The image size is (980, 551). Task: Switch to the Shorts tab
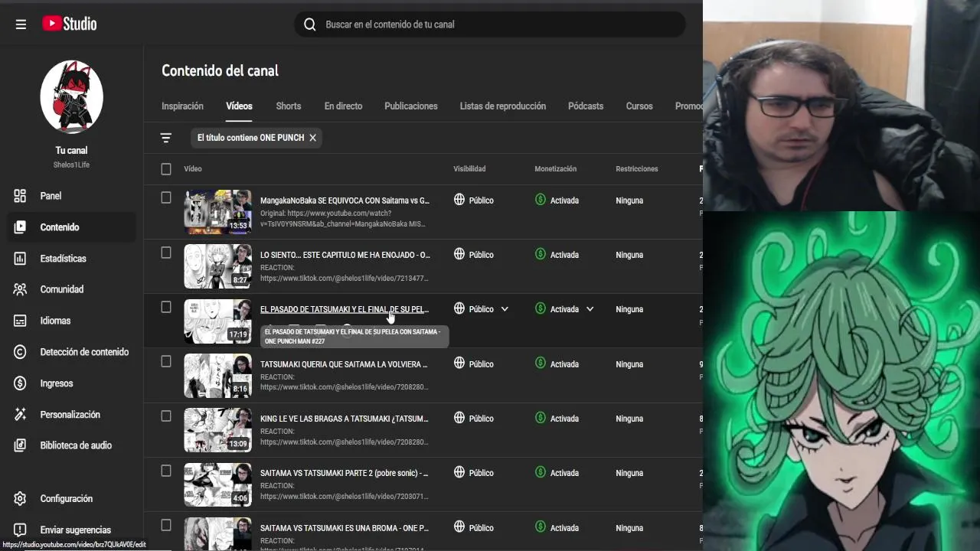click(x=289, y=106)
